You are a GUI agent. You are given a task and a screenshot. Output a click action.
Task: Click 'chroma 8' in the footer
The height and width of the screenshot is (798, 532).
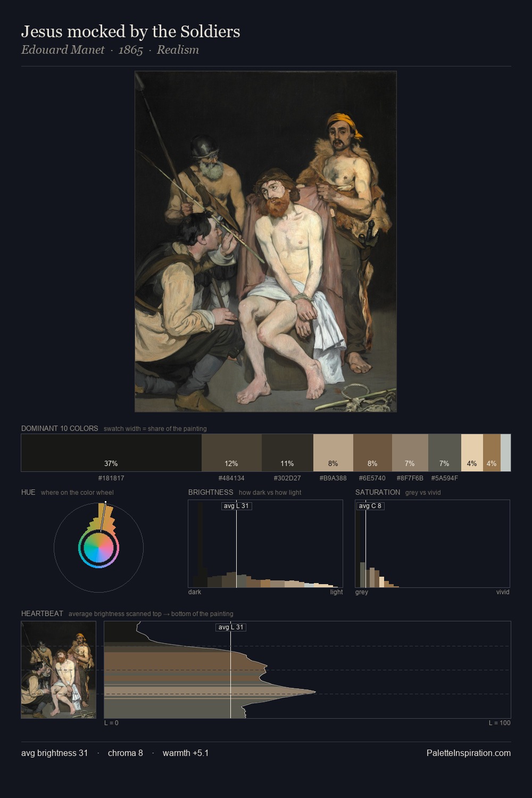click(x=126, y=753)
